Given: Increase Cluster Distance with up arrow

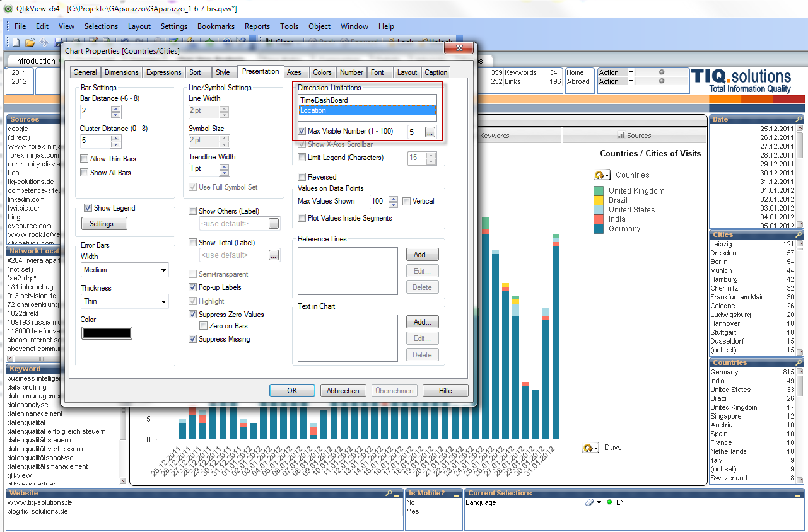Looking at the screenshot, I should tap(115, 139).
